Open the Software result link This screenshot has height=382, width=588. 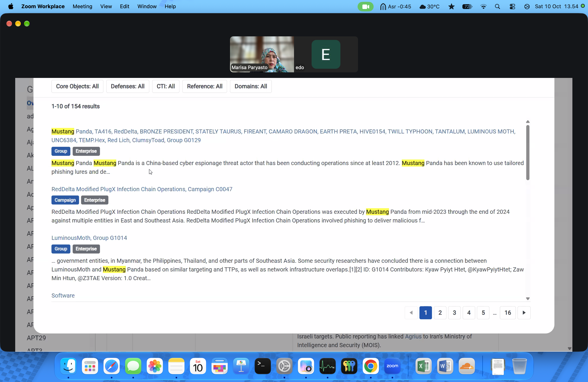[x=63, y=295]
